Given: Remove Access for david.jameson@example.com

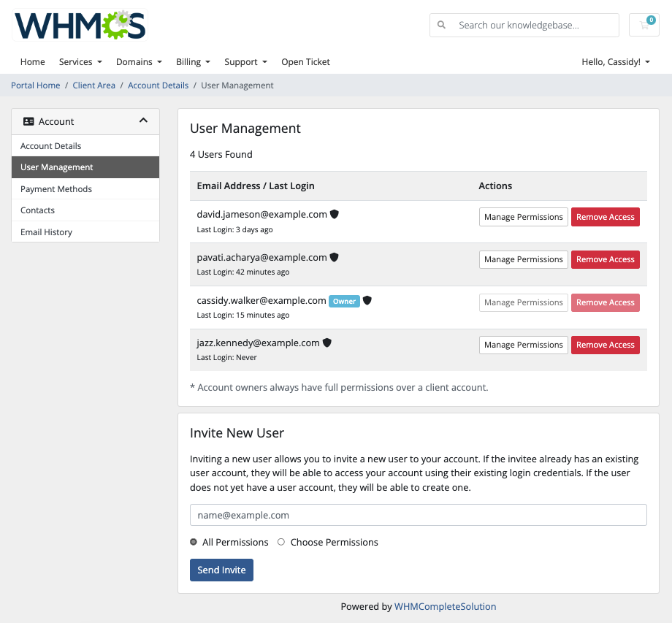Looking at the screenshot, I should point(605,217).
